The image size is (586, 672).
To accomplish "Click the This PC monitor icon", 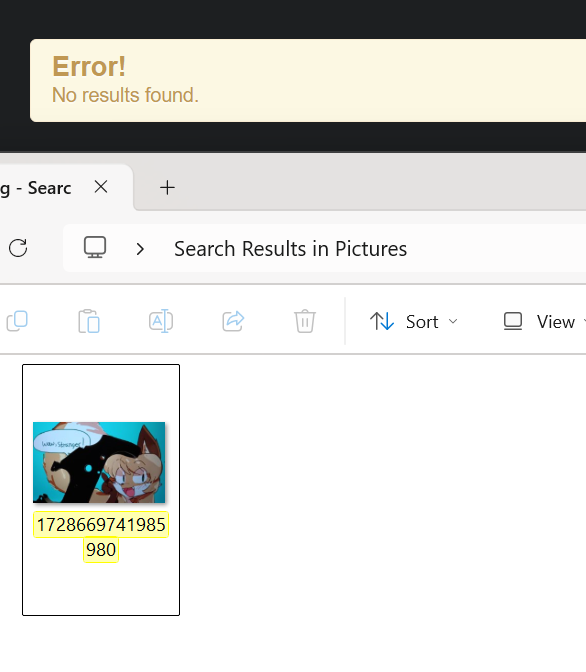I will coord(95,248).
